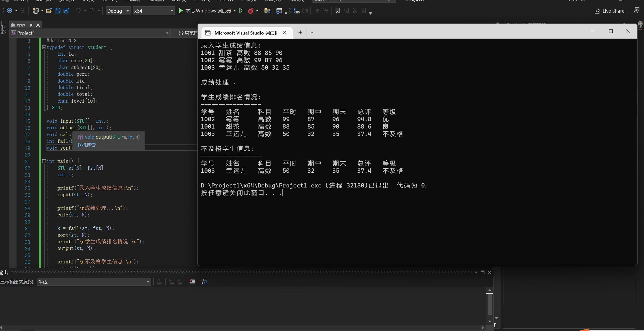
Task: Select the Microsoft Visual Studio 调试 console tab
Action: pos(245,33)
